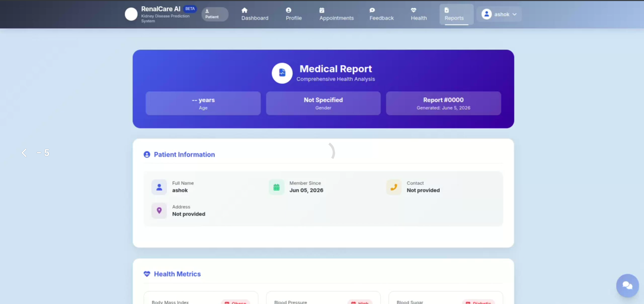This screenshot has width=644, height=304.
Task: Open the chat bubble button
Action: click(627, 285)
